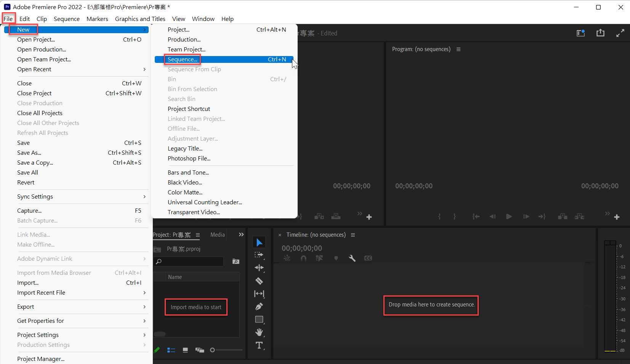This screenshot has width=630, height=364.
Task: Click Open Project... in the File menu
Action: 80,40
